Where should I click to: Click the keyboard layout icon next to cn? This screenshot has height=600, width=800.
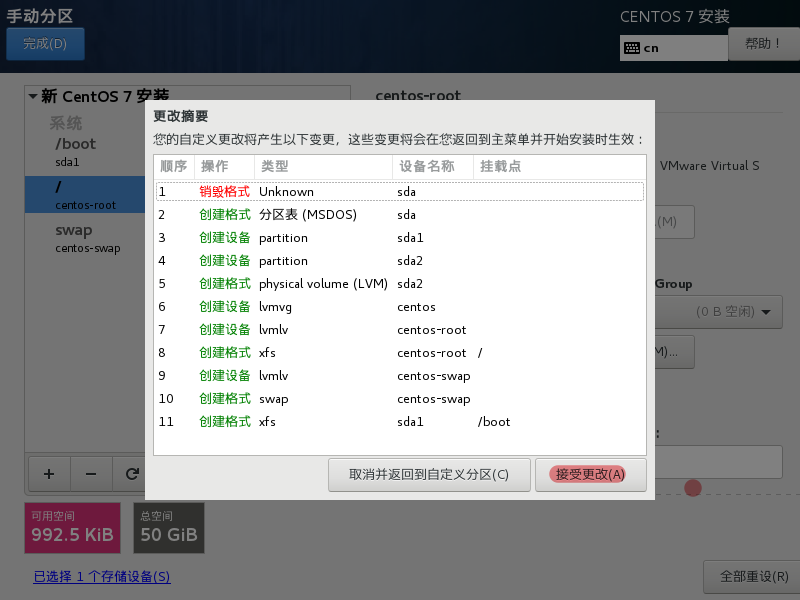[632, 48]
